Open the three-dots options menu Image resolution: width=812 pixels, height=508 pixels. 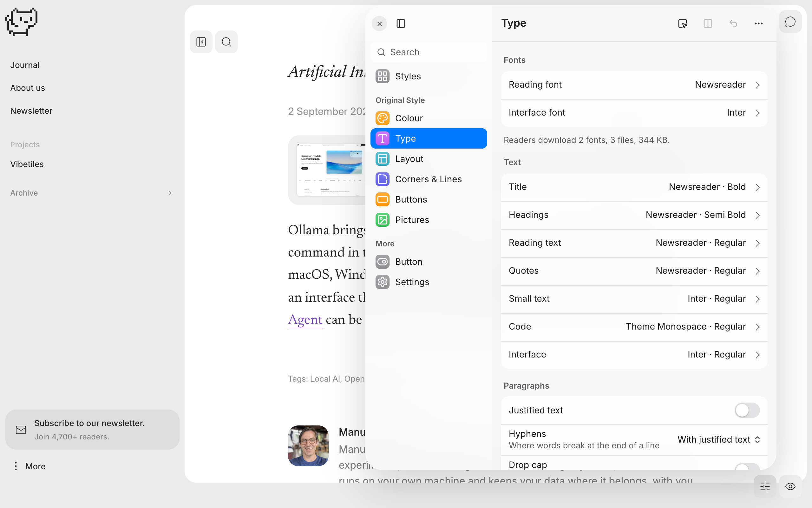click(759, 23)
